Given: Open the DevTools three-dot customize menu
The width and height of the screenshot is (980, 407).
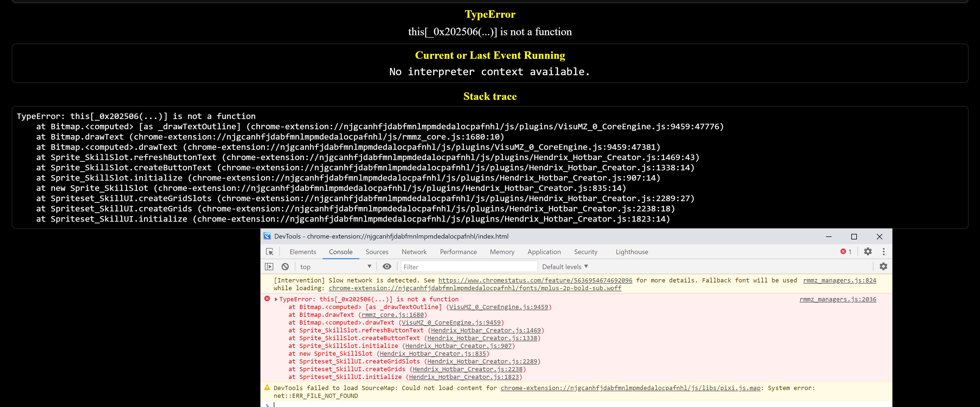Looking at the screenshot, I should pyautogui.click(x=883, y=251).
